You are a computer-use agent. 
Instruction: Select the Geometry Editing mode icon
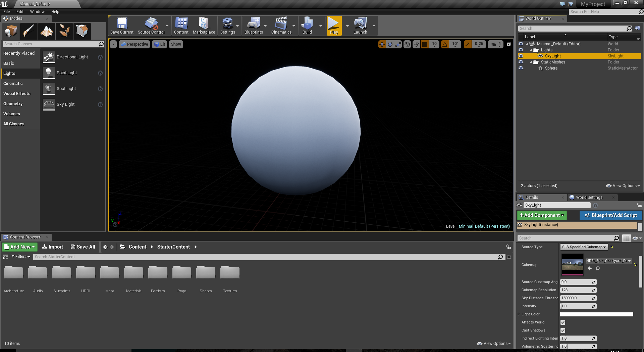82,31
